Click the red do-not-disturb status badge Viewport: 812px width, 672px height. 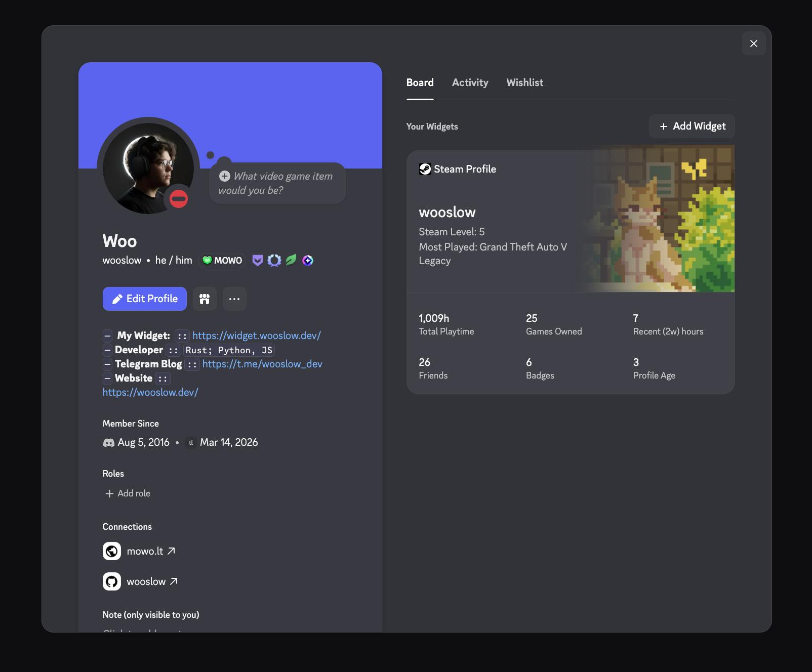178,198
